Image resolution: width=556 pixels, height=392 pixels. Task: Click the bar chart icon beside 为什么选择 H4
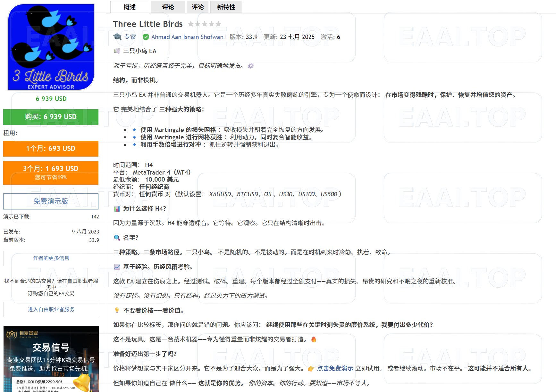coord(117,208)
